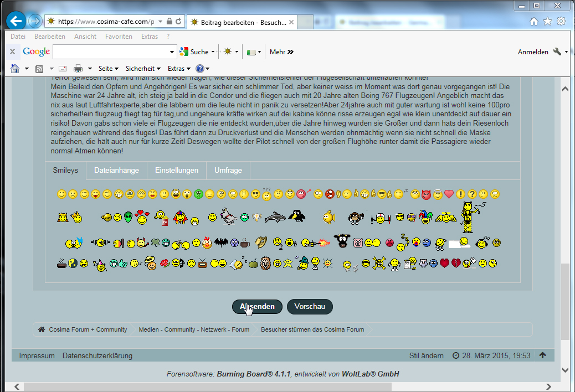575x392 pixels.
Task: Insert the yellow exclamation mark smiley
Action: [x=460, y=194]
